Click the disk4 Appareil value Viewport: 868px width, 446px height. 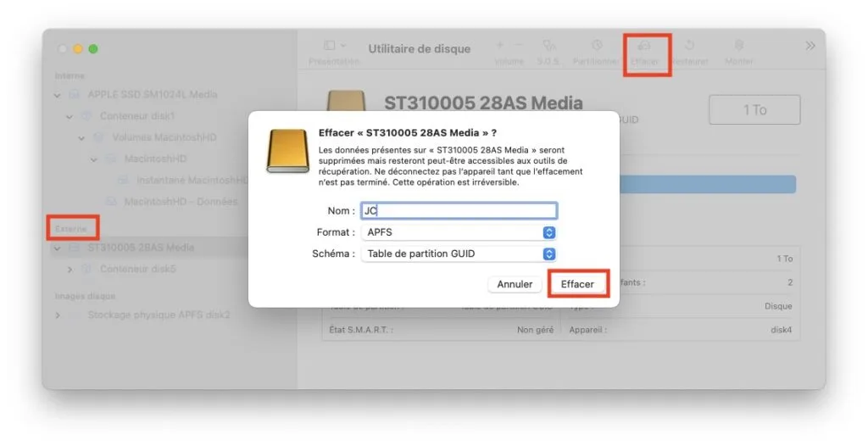pos(781,330)
